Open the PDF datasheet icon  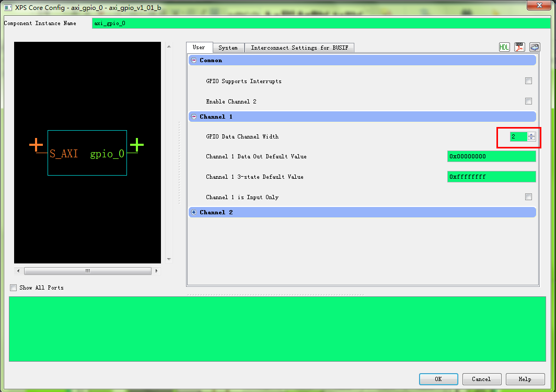click(519, 47)
